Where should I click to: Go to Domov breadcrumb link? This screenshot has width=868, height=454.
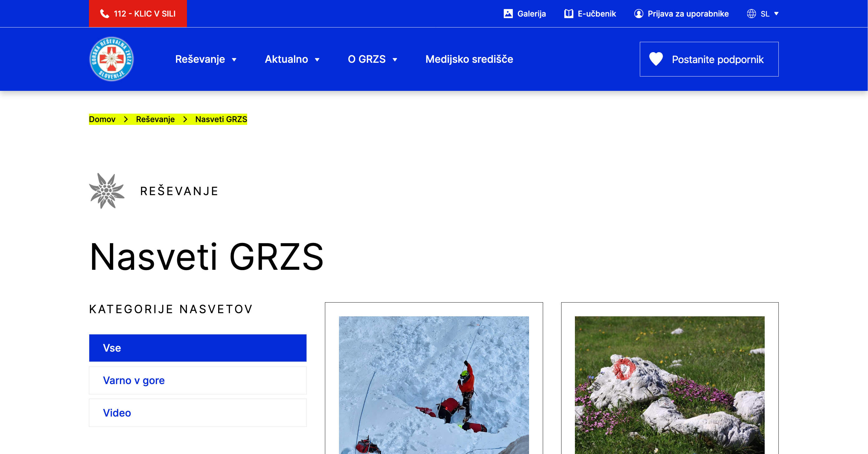[102, 119]
